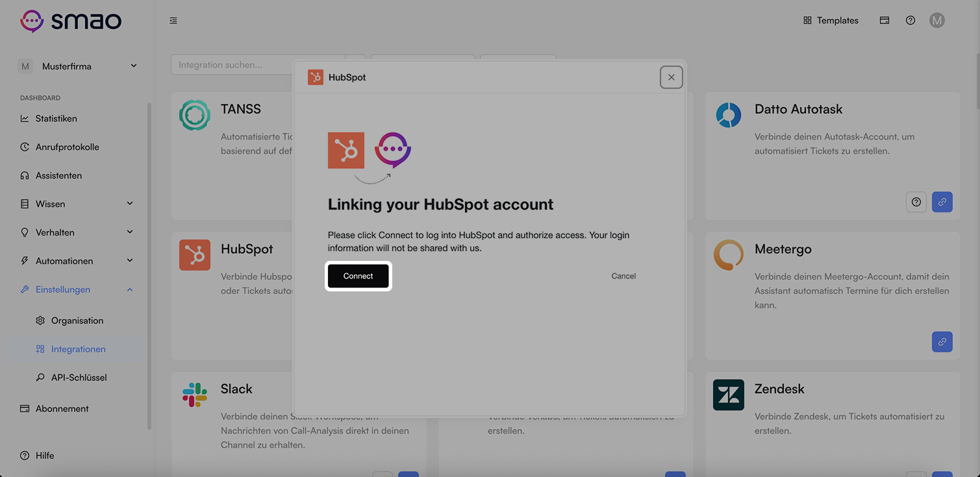Click the API-Schlüssel key icon
Image resolution: width=980 pixels, height=477 pixels.
[x=40, y=378]
